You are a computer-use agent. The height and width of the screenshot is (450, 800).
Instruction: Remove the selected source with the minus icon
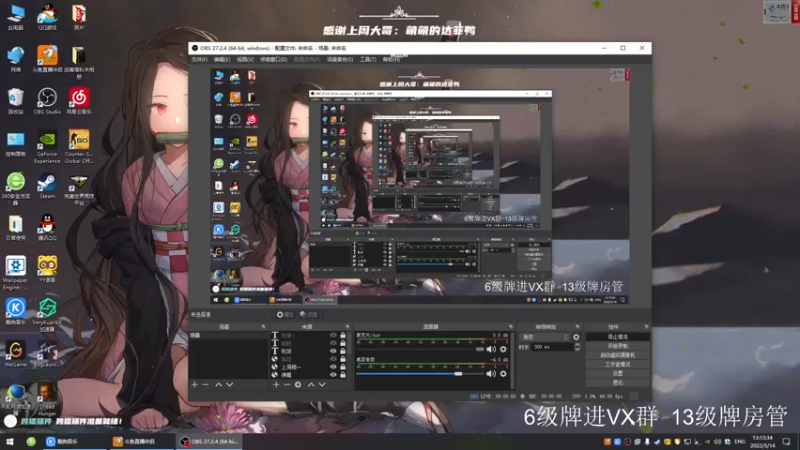click(287, 384)
